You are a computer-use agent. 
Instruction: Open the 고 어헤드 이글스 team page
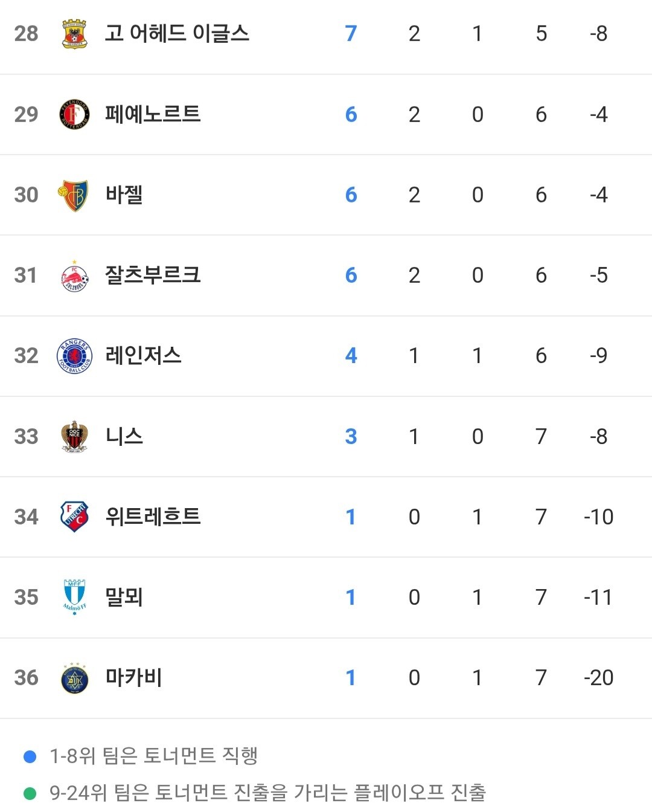click(177, 33)
